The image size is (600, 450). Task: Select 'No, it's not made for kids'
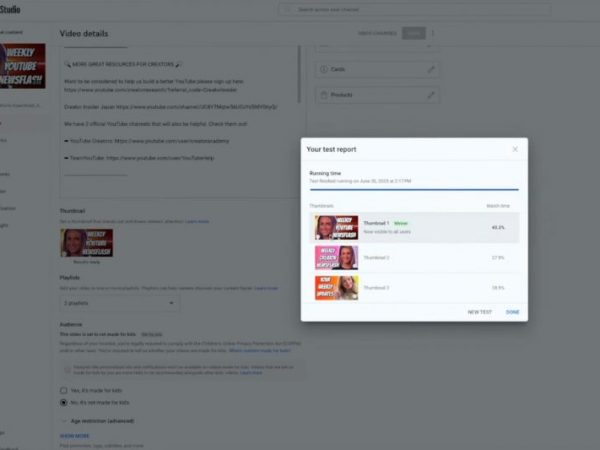point(64,403)
